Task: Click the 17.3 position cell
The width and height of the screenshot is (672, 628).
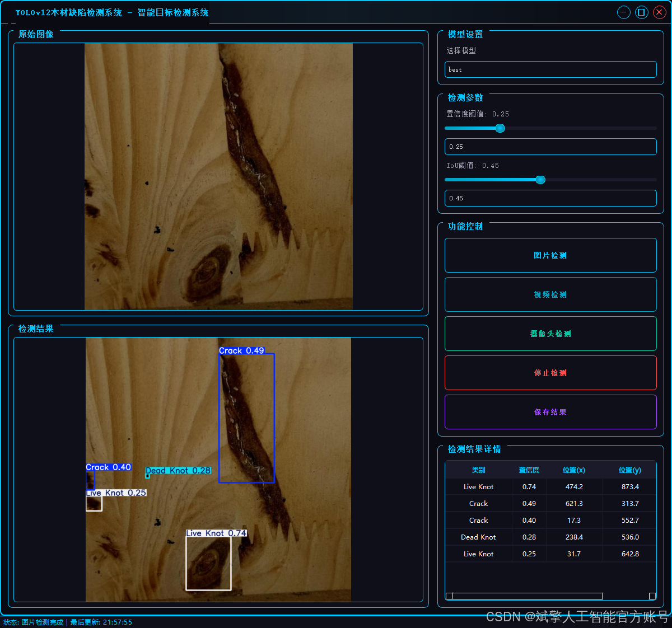Action: 574,521
